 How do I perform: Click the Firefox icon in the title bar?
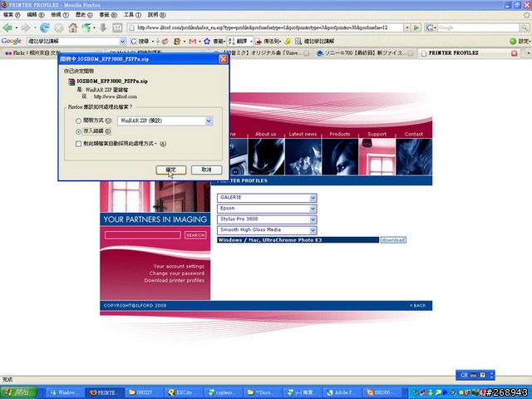[x=4, y=5]
